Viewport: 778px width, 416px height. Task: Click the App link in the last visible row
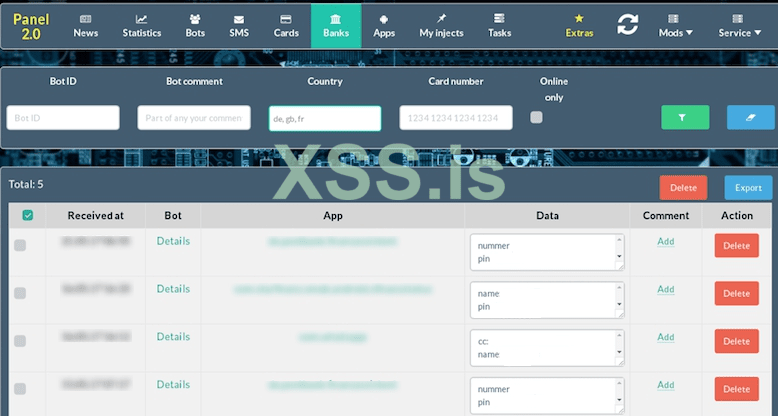332,385
